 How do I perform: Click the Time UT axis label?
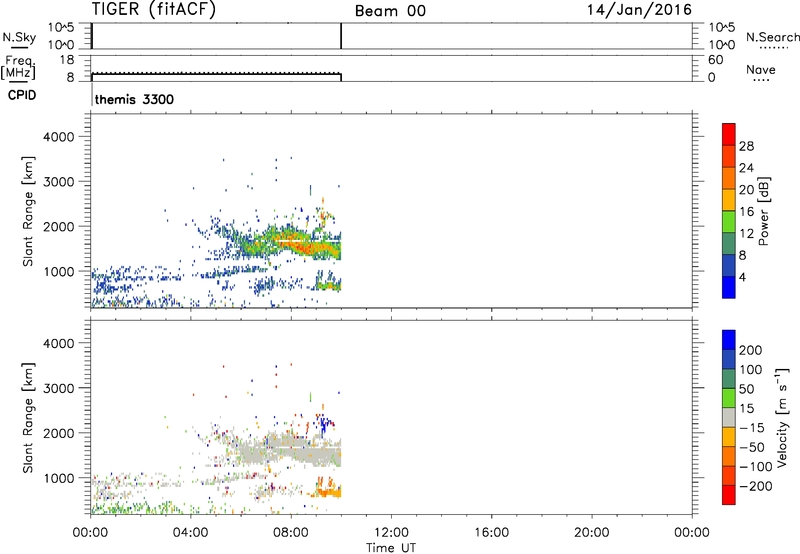(x=391, y=548)
